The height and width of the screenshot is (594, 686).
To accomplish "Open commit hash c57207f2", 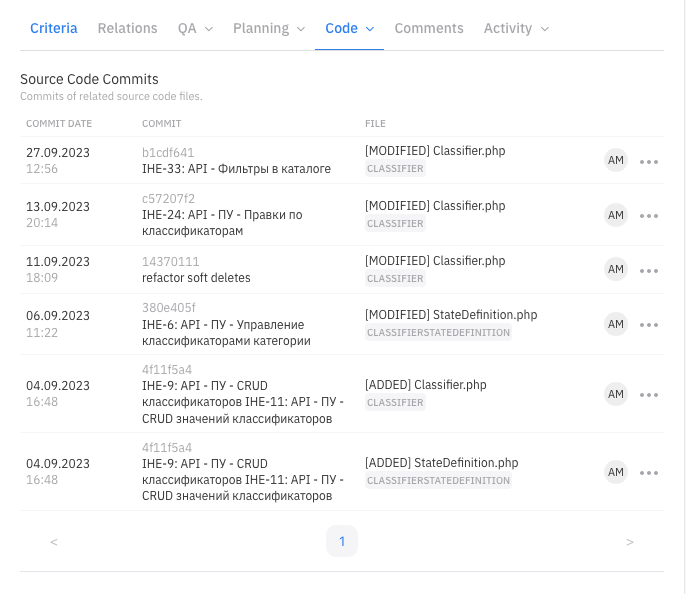I will pos(168,199).
